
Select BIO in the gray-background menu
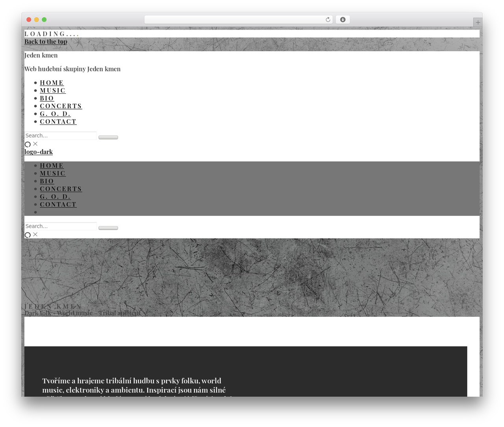click(x=47, y=181)
